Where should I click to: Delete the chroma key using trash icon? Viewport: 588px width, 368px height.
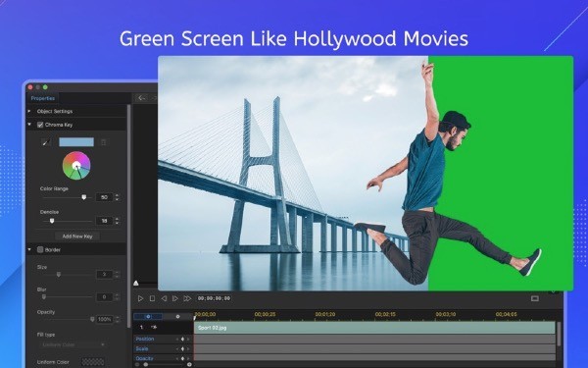104,142
